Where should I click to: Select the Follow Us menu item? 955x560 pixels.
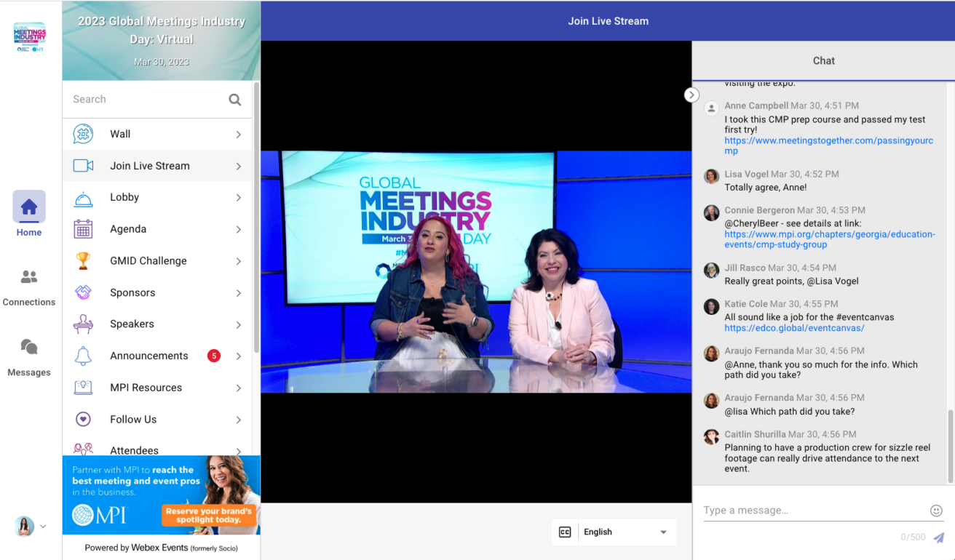[x=157, y=419]
